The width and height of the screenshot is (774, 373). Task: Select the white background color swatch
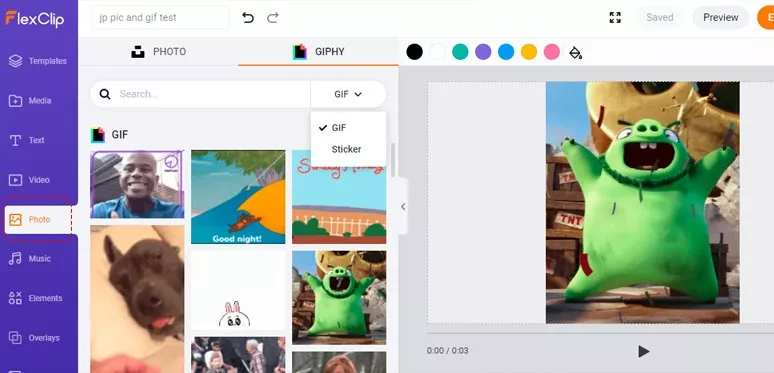(437, 52)
